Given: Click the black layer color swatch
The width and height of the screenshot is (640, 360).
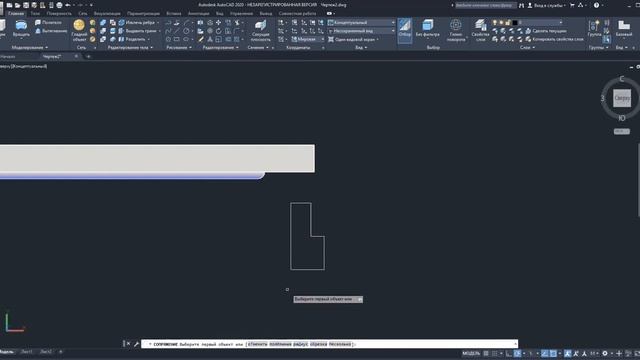Looking at the screenshot, I should [x=515, y=22].
